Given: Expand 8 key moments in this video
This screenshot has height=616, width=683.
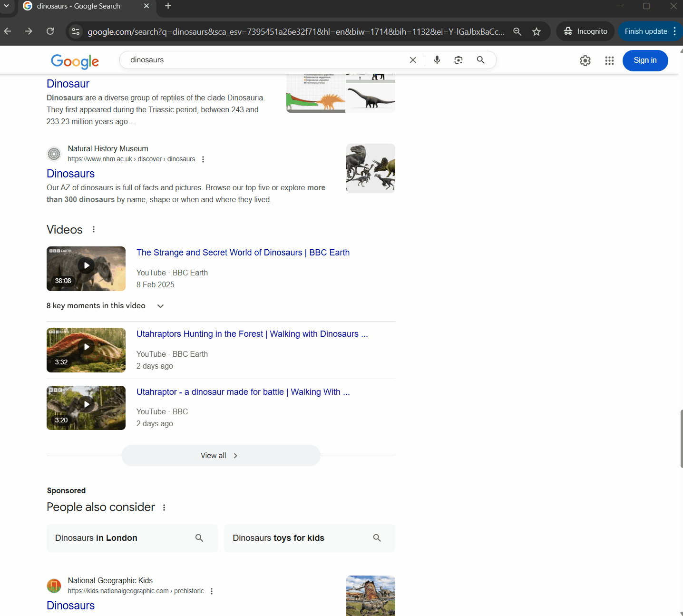Looking at the screenshot, I should pos(160,306).
